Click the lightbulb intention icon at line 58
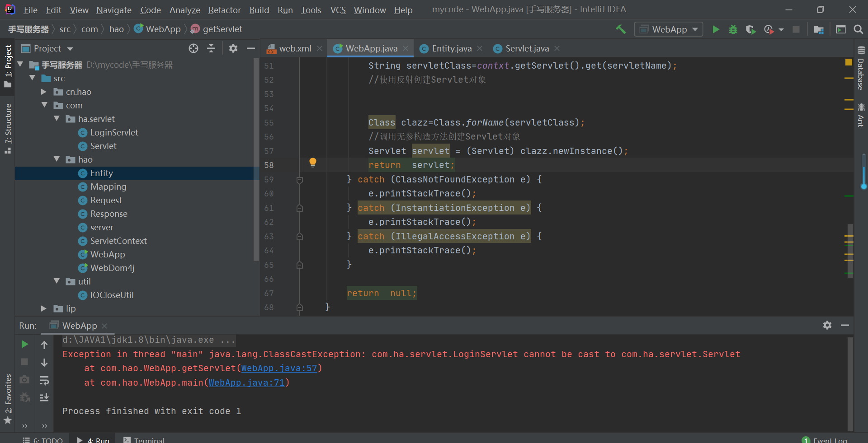The image size is (868, 443). point(312,163)
